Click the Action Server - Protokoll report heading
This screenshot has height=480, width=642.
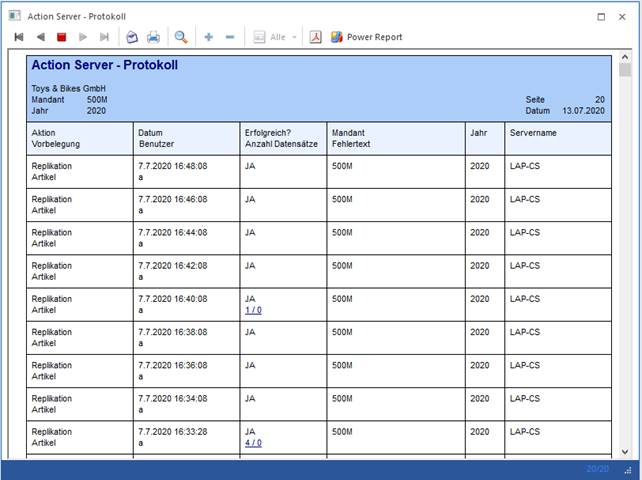coord(105,65)
